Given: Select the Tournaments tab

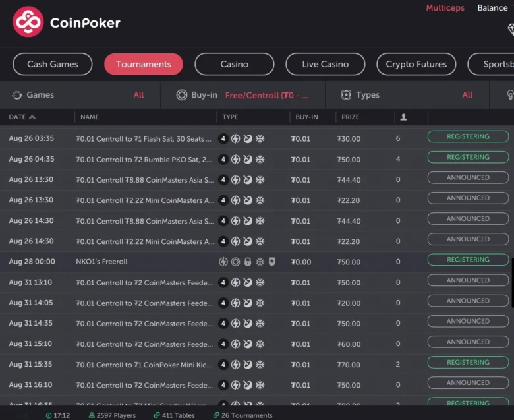Looking at the screenshot, I should (x=143, y=64).
